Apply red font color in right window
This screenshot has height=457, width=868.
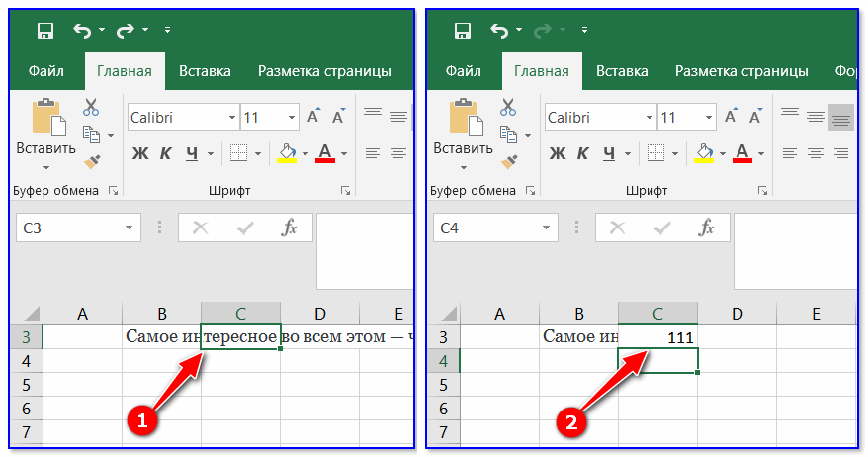[742, 153]
